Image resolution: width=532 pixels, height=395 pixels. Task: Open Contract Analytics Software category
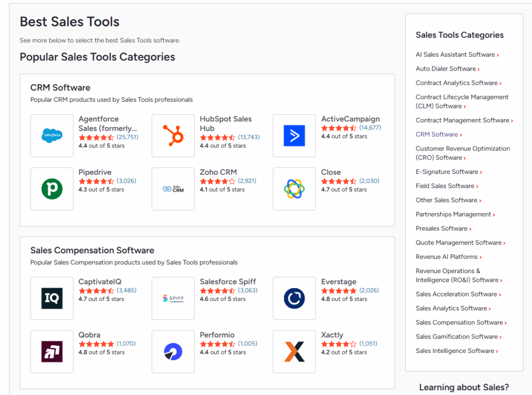point(458,83)
